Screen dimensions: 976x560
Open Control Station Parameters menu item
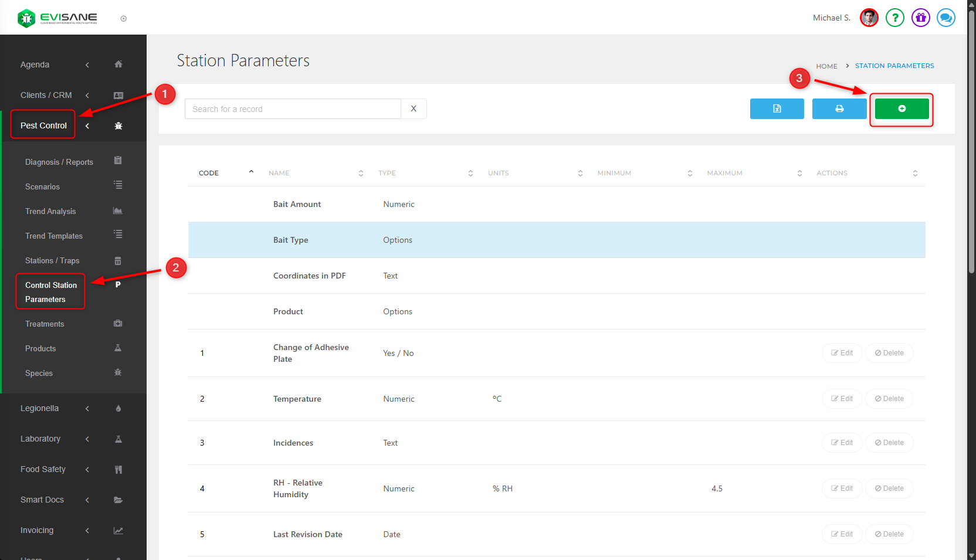[51, 292]
